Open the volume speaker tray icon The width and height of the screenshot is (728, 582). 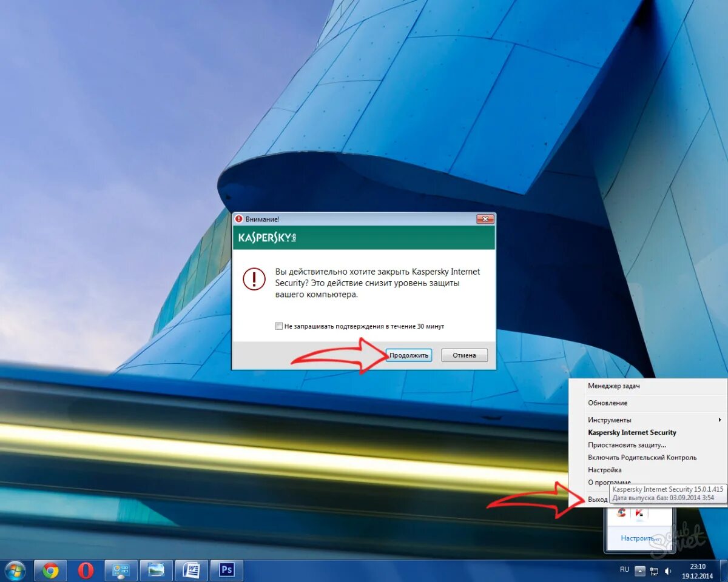pyautogui.click(x=668, y=570)
